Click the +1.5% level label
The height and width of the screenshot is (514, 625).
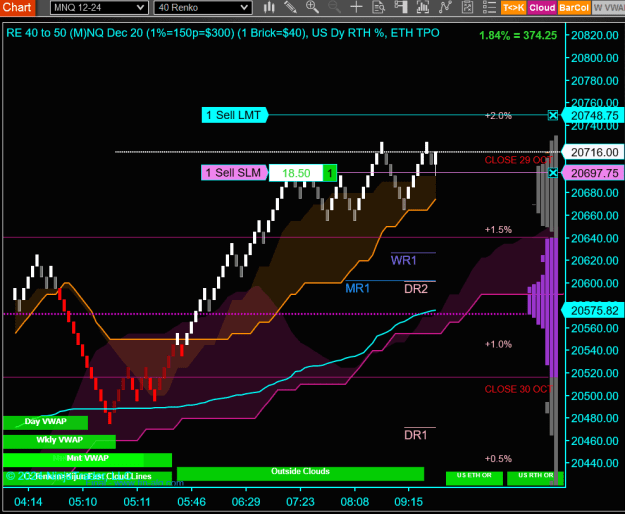(x=498, y=230)
